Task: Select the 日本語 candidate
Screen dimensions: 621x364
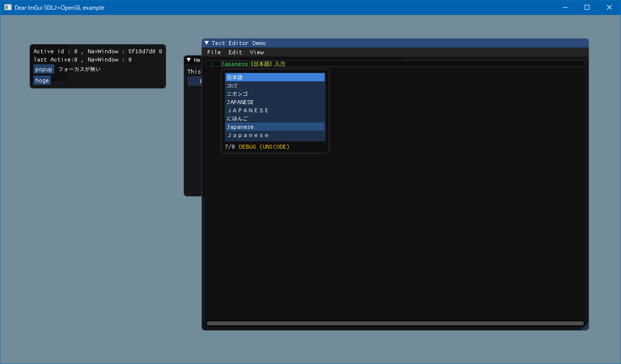Action: 275,77
